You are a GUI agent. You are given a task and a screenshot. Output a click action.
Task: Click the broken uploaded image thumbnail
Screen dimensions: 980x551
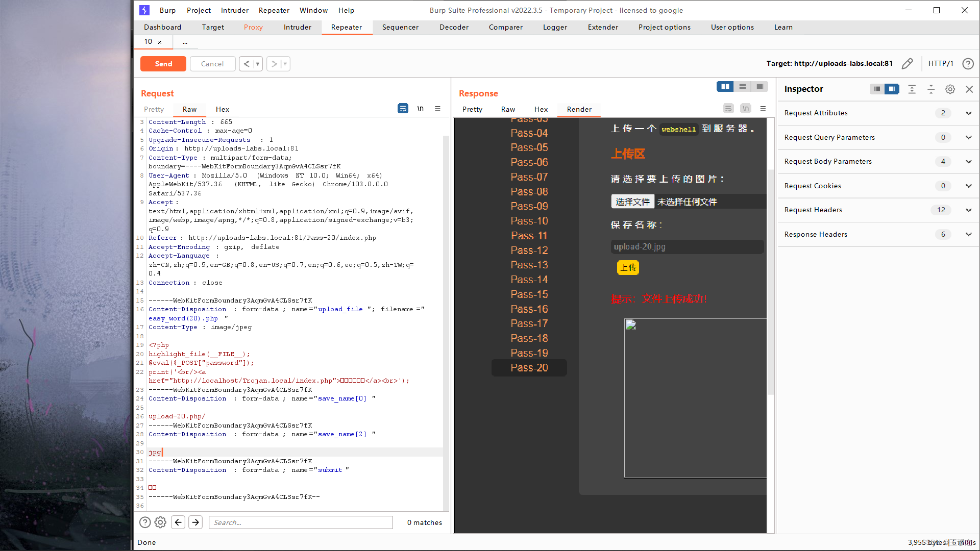(695, 398)
